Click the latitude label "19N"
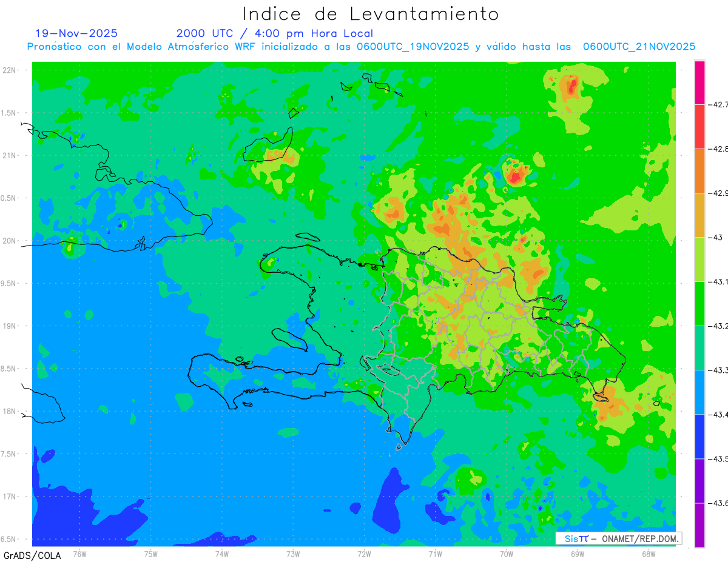Screen dimensions: 728x562 point(10,326)
